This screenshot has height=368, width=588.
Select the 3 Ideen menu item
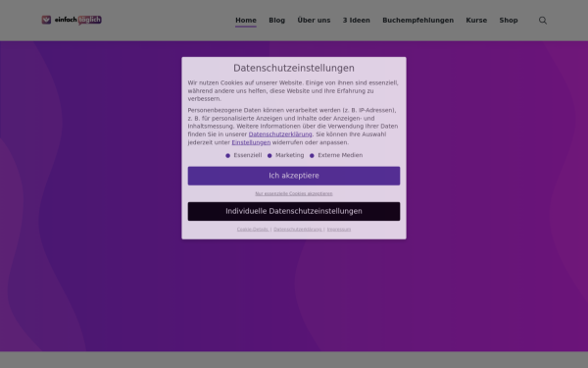tap(357, 21)
